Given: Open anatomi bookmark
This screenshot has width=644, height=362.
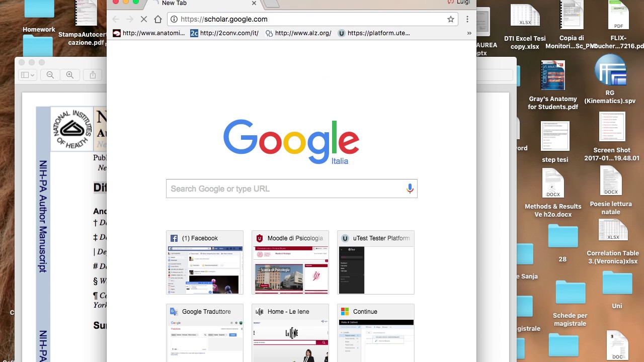Looking at the screenshot, I should pyautogui.click(x=149, y=33).
